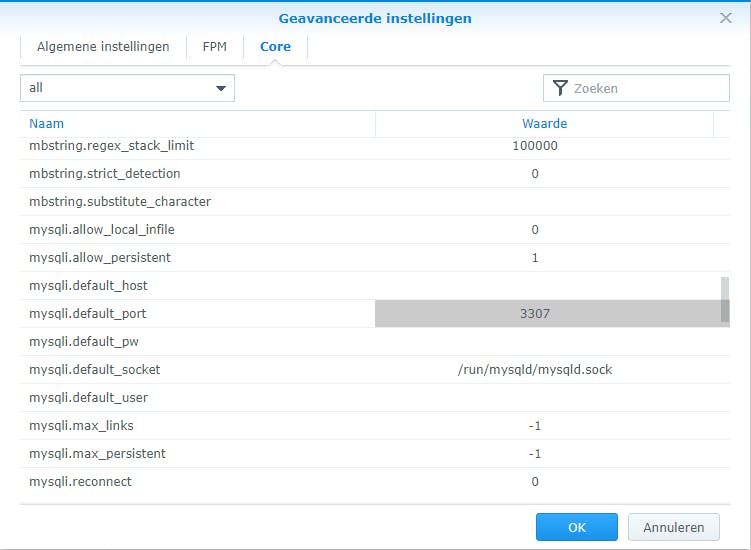Click the OK button
This screenshot has height=550, width=751.
(576, 527)
